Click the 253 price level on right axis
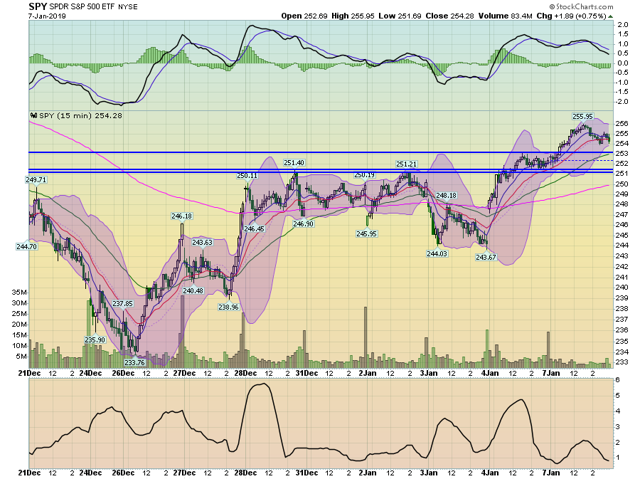Screen dimensions: 640x479 click(x=622, y=153)
